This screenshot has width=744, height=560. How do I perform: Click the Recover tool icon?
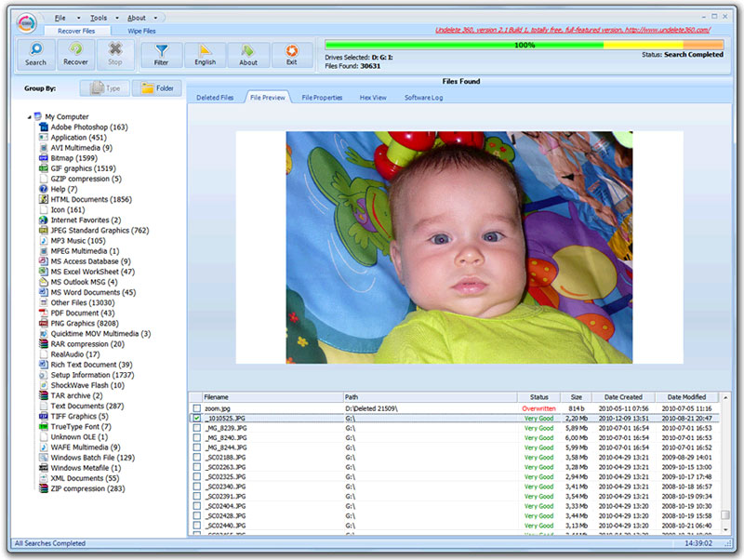tap(75, 49)
